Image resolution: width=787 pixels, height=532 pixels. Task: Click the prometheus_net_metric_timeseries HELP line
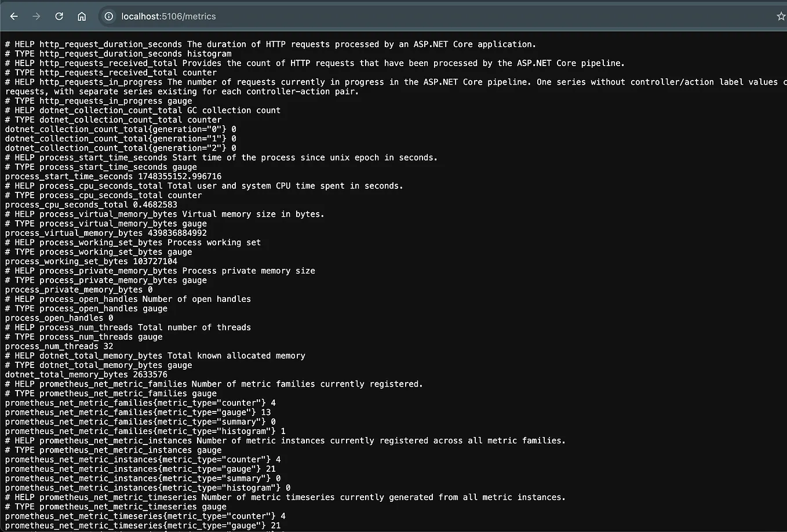coord(285,497)
